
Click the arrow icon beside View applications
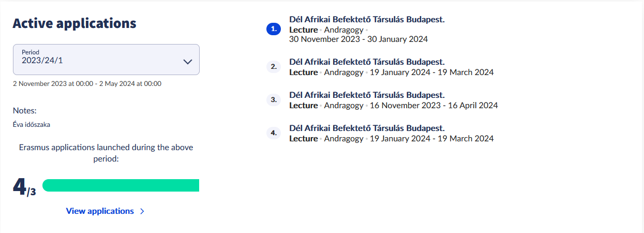pos(142,211)
